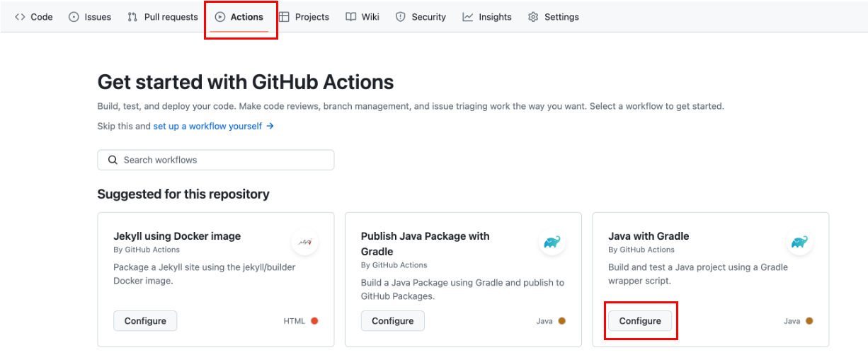Click the red HTML language dot
Image resolution: width=868 pixels, height=355 pixels.
[x=314, y=321]
